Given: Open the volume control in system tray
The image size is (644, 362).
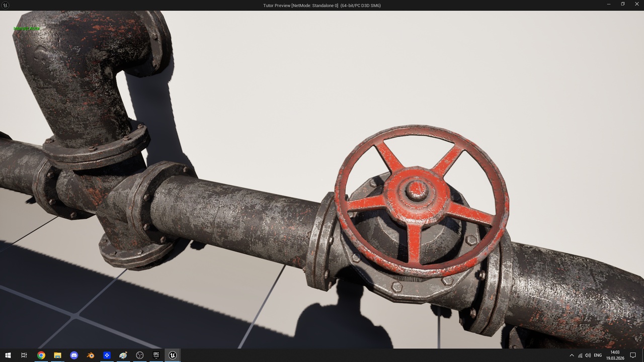Looking at the screenshot, I should click(x=588, y=355).
